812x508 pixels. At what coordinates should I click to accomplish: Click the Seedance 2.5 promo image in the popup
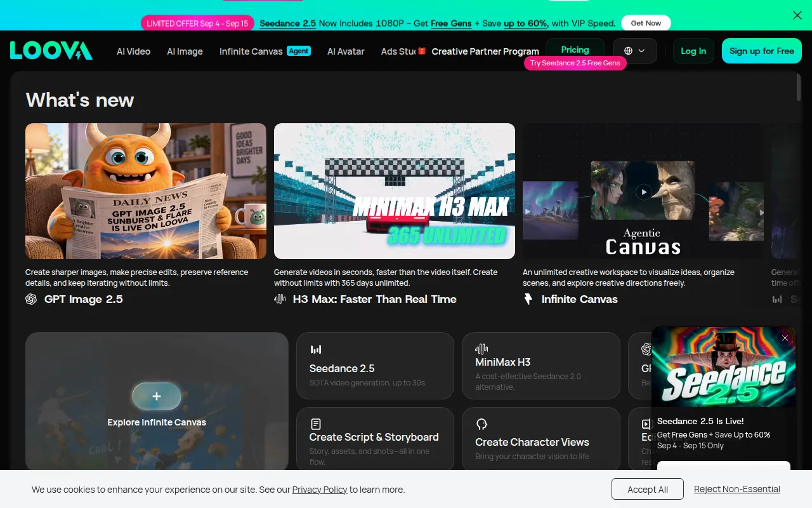[724, 367]
